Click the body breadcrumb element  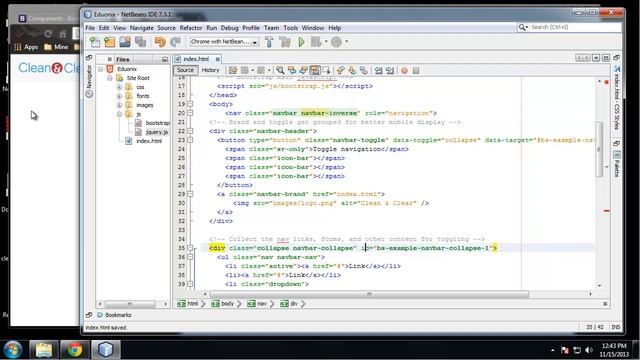pyautogui.click(x=223, y=304)
